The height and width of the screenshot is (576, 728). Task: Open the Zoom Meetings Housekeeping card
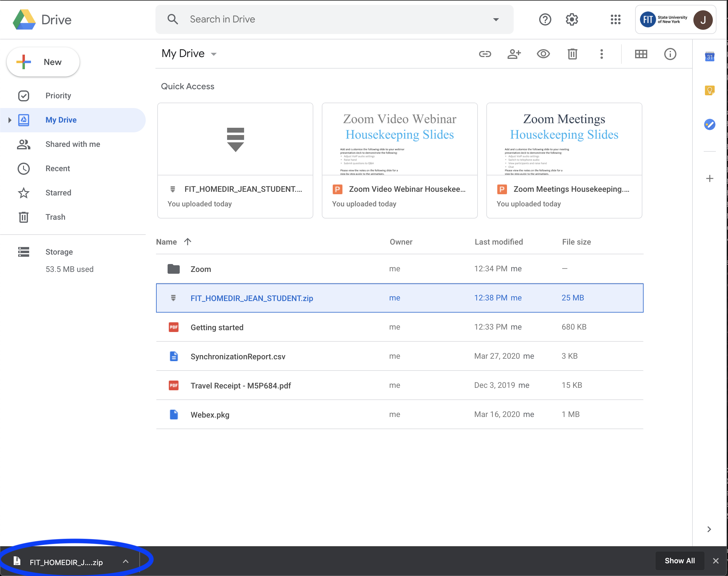click(564, 161)
